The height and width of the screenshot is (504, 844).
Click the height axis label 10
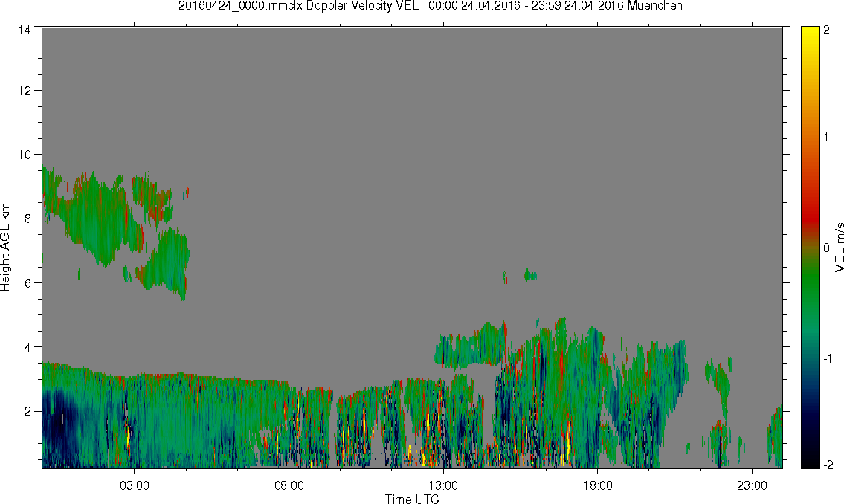(x=24, y=155)
